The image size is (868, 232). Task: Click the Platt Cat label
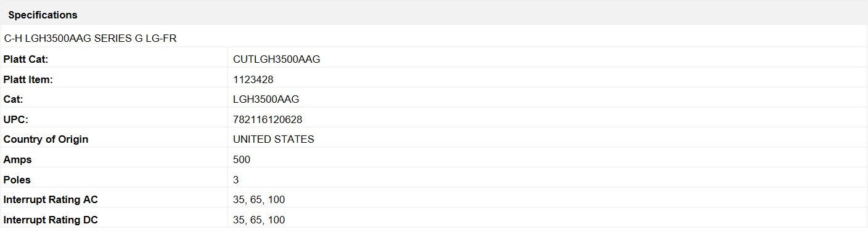[26, 59]
